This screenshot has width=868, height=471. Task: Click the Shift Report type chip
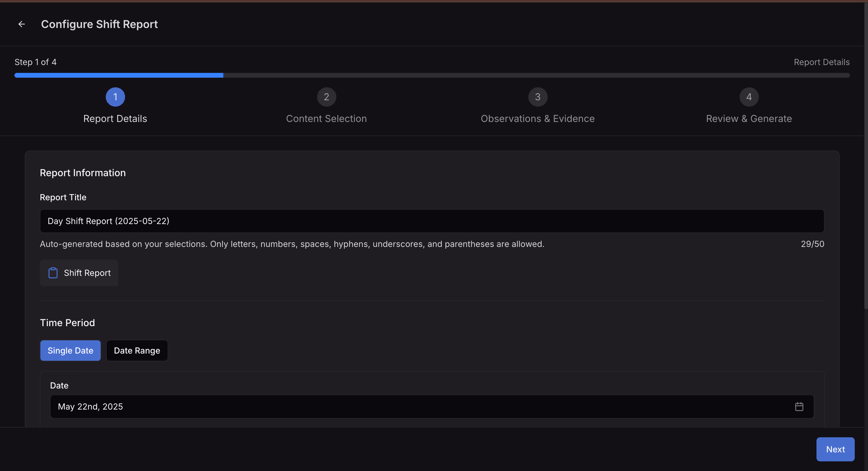click(x=87, y=273)
